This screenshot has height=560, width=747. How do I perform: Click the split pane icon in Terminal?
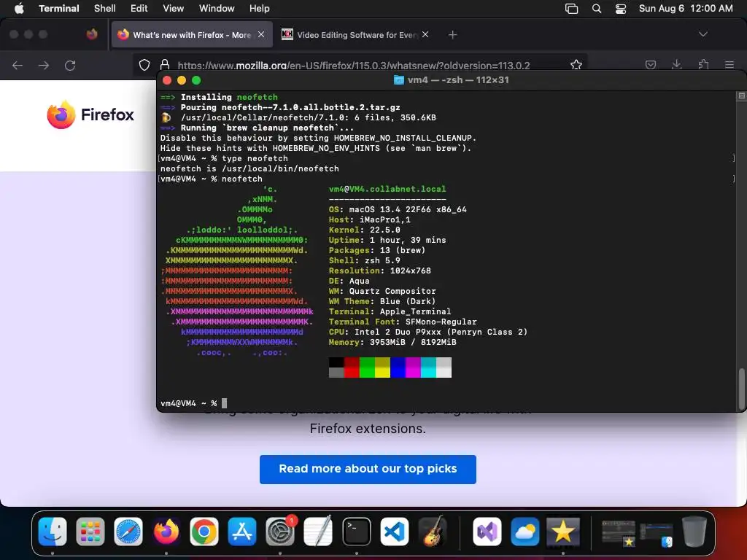741,96
